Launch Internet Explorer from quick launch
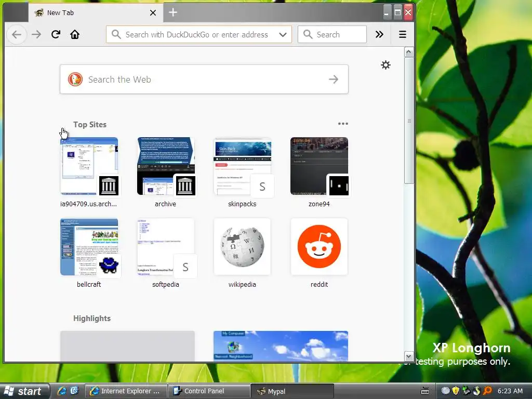The height and width of the screenshot is (399, 532). tap(62, 391)
